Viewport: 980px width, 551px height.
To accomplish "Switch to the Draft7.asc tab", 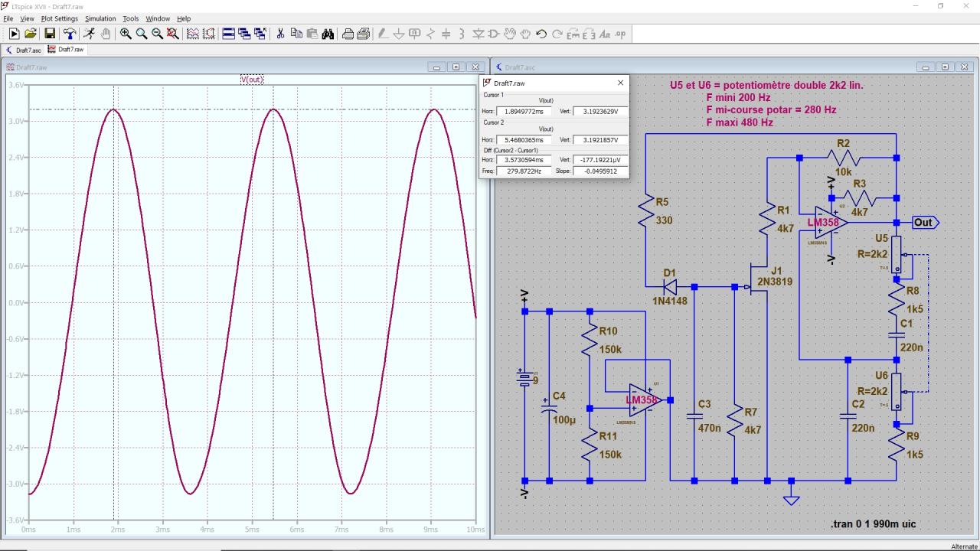I will [24, 50].
